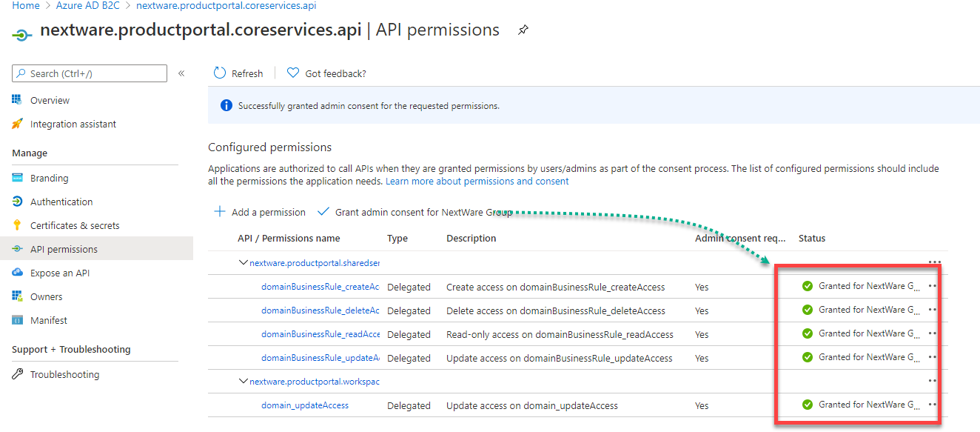980x432 pixels.
Task: Click the Refresh icon
Action: (x=220, y=73)
